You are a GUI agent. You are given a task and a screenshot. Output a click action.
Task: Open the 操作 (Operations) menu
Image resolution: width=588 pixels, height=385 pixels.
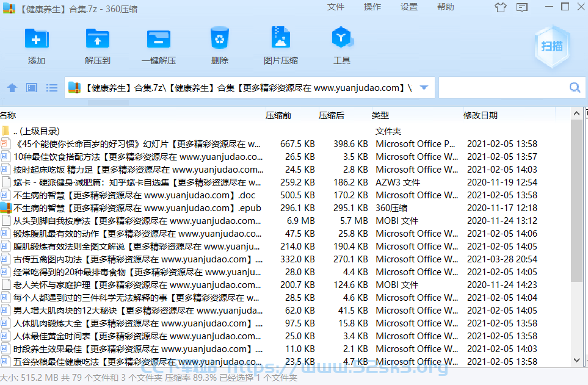point(372,7)
